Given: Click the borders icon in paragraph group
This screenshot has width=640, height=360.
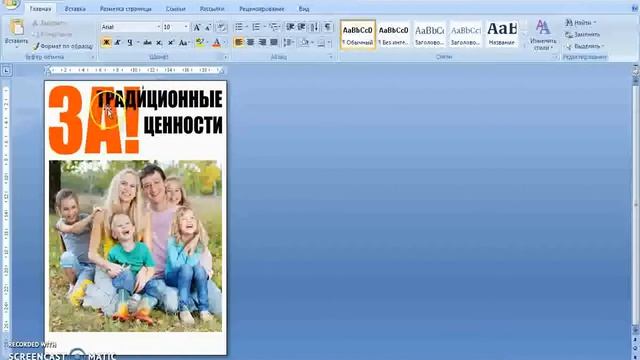Looking at the screenshot, I should pyautogui.click(x=321, y=42).
